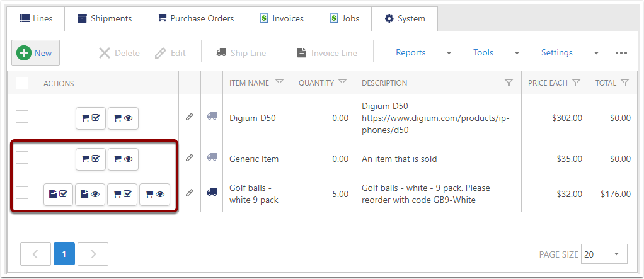The image size is (644, 279).
Task: Check the Digium D50 row checkbox
Action: [x=22, y=117]
